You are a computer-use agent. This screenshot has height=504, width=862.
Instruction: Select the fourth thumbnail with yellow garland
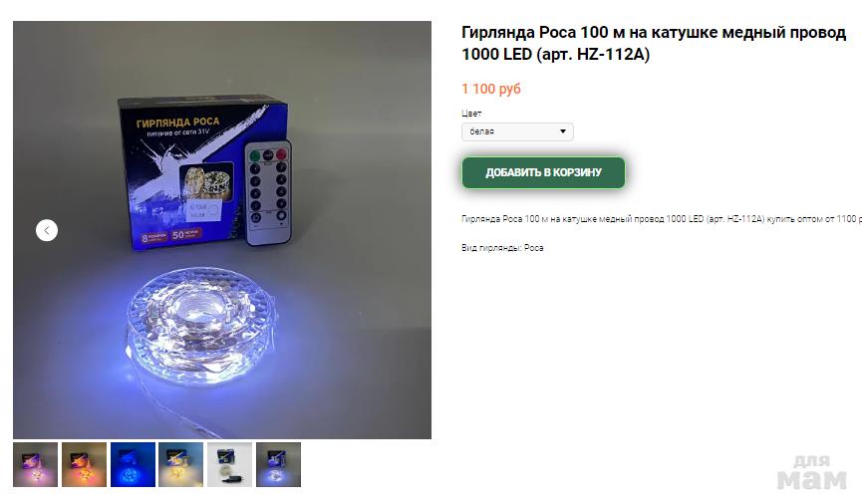180,464
